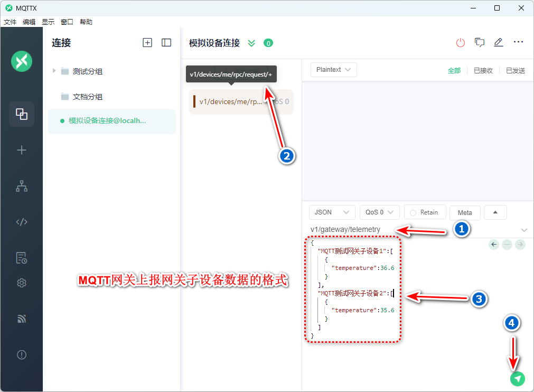Viewport: 534px width, 392px height.
Task: Expand the 测试分组 tree group
Action: [x=54, y=71]
